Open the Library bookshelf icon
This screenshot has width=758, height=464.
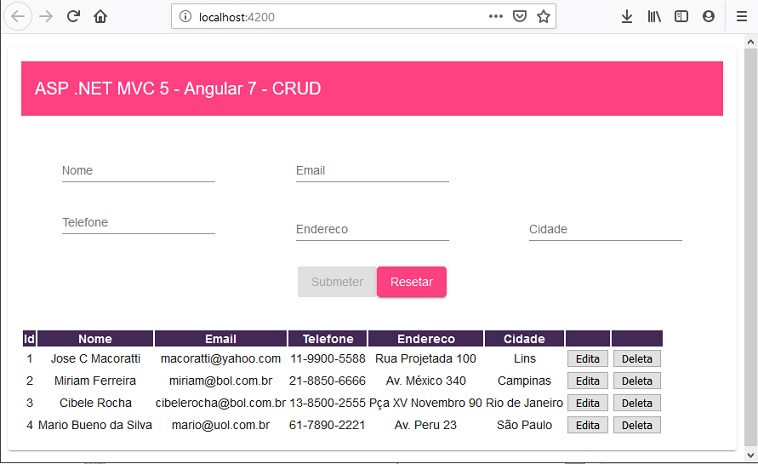(654, 16)
